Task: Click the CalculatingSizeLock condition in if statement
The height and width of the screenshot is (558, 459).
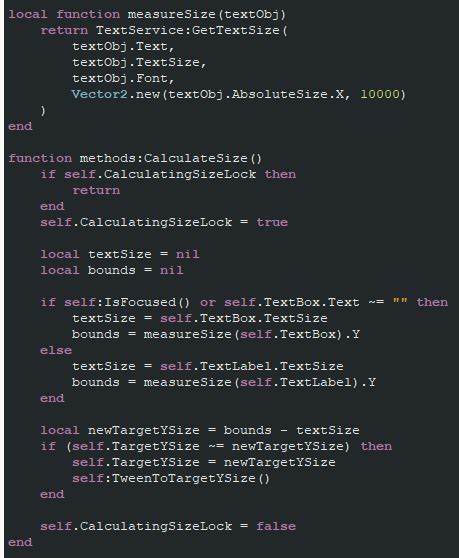Action: [160, 174]
